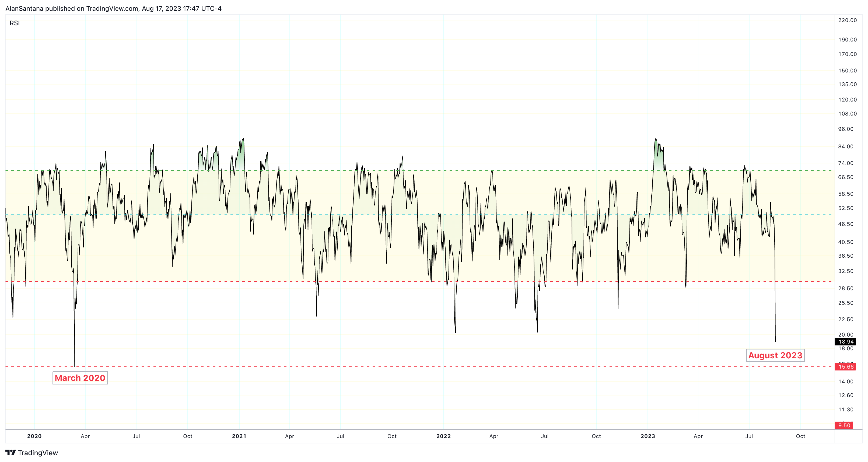Click the 220.00 price axis label
The image size is (868, 462).
848,20
